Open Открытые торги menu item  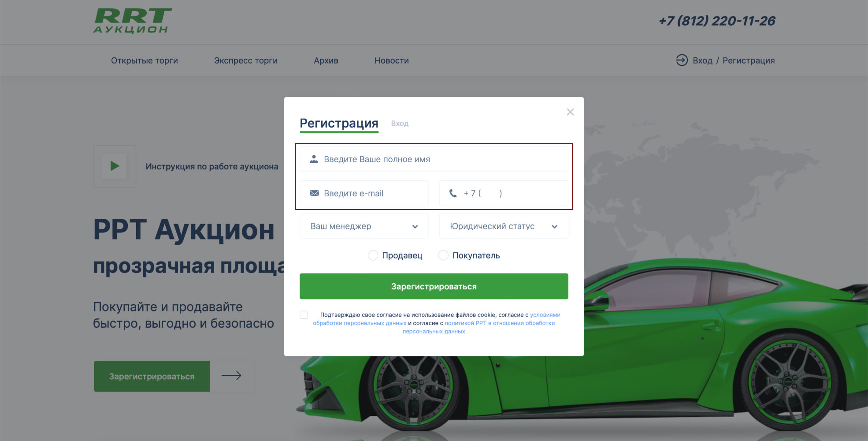pos(145,60)
